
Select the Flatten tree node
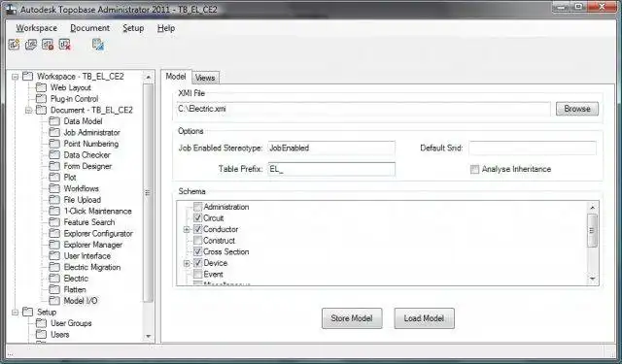pyautogui.click(x=75, y=289)
